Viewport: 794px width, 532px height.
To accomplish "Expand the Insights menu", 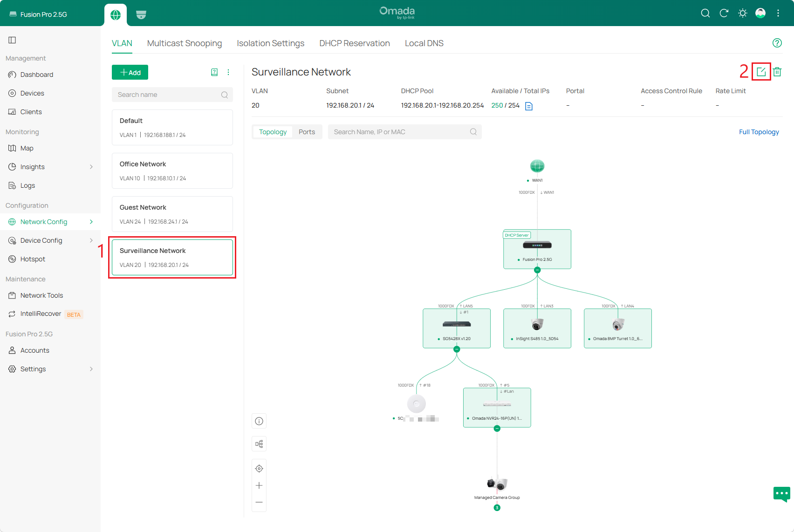I will (x=50, y=167).
